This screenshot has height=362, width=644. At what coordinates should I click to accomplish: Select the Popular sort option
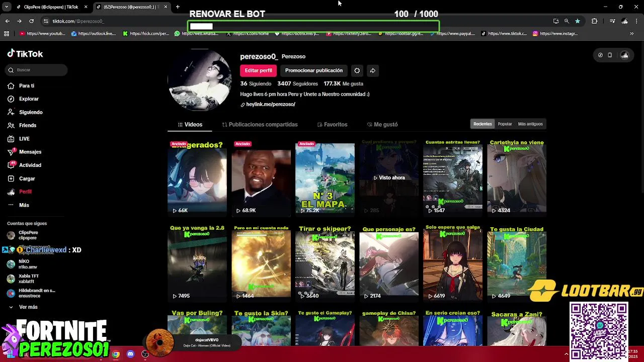click(505, 124)
